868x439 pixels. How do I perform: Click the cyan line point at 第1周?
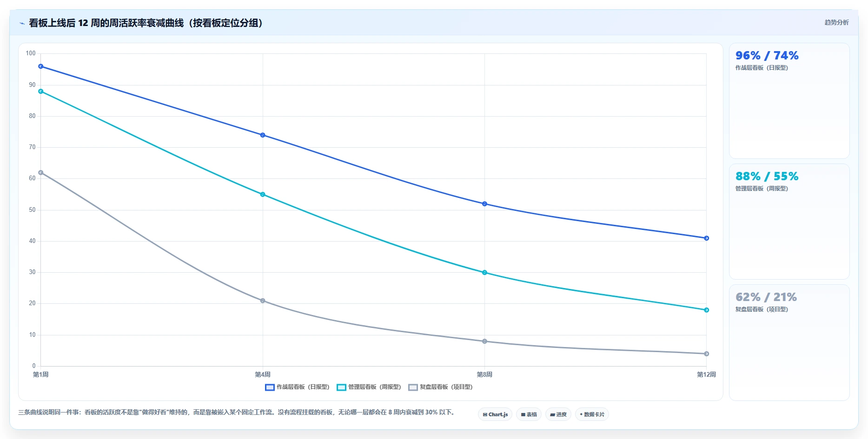pyautogui.click(x=41, y=92)
